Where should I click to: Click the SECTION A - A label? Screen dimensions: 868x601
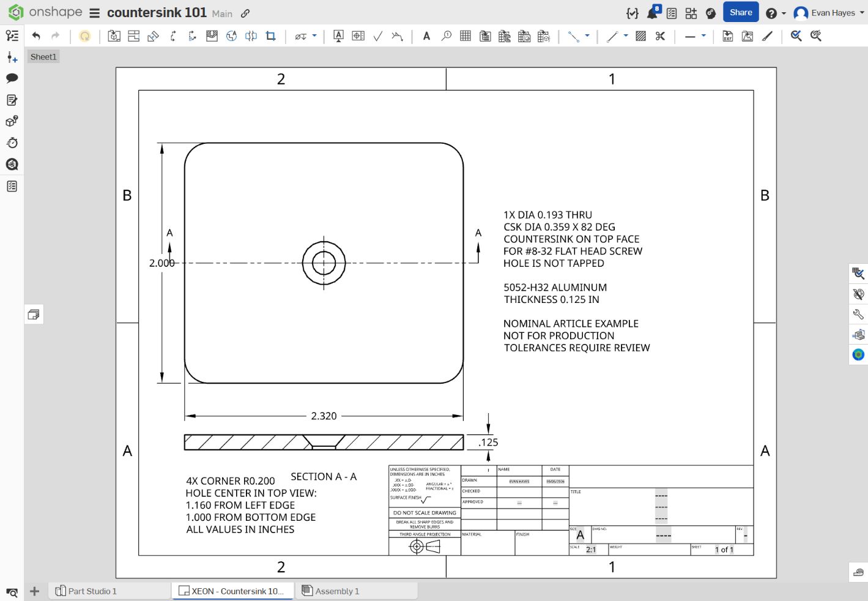click(324, 477)
